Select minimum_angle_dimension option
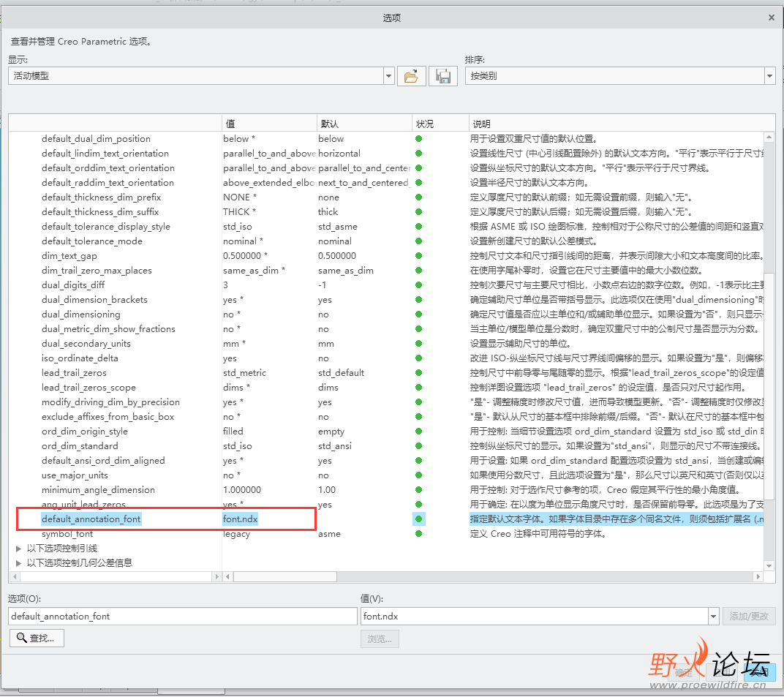The width and height of the screenshot is (784, 697). point(98,489)
